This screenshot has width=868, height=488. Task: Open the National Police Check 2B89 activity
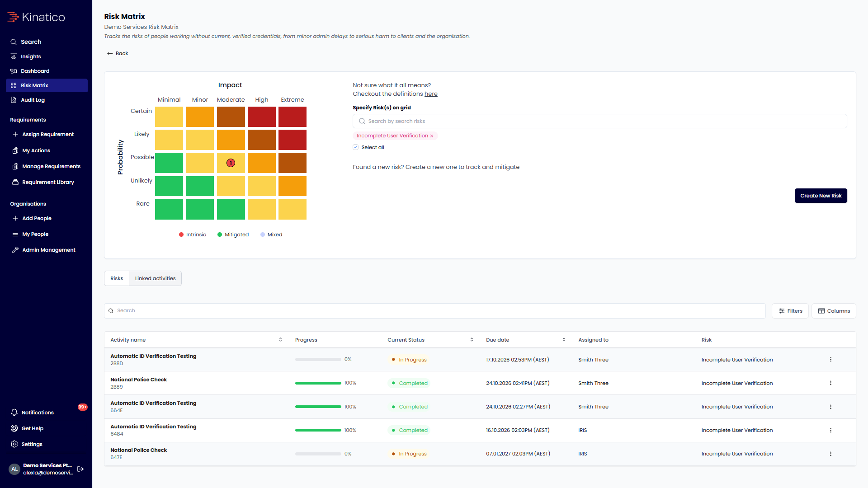tap(138, 380)
